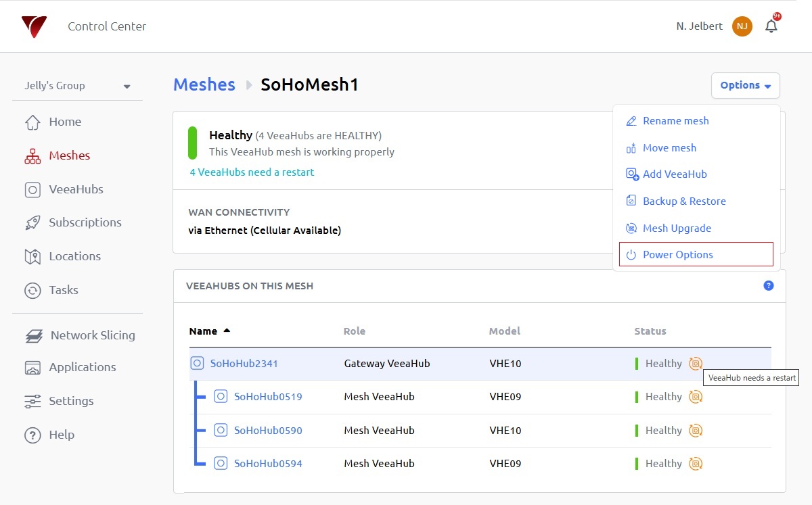This screenshot has width=812, height=505.
Task: Sort table by Name column arrow
Action: point(227,331)
